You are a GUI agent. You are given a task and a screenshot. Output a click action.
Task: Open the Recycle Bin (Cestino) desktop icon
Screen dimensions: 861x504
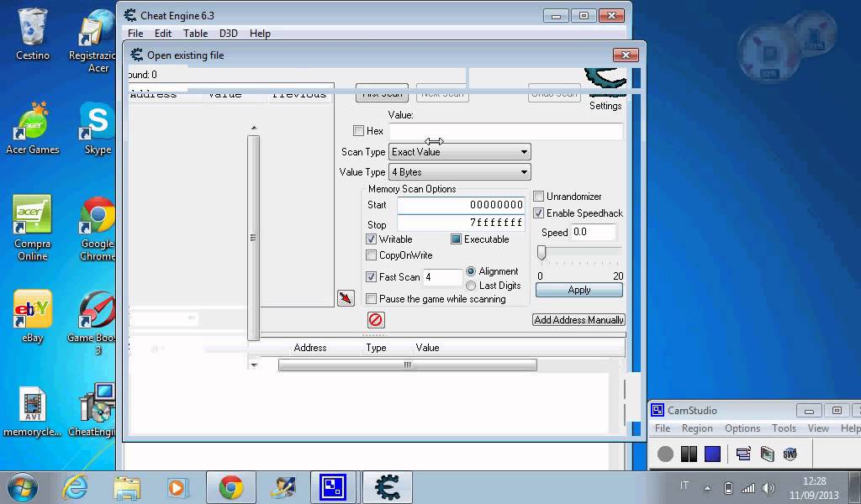pos(33,33)
